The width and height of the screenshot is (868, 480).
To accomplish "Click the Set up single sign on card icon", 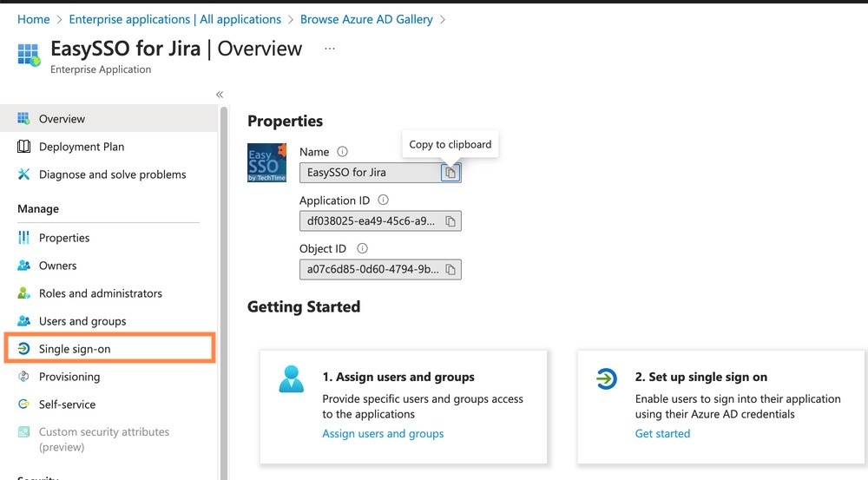I will click(606, 378).
